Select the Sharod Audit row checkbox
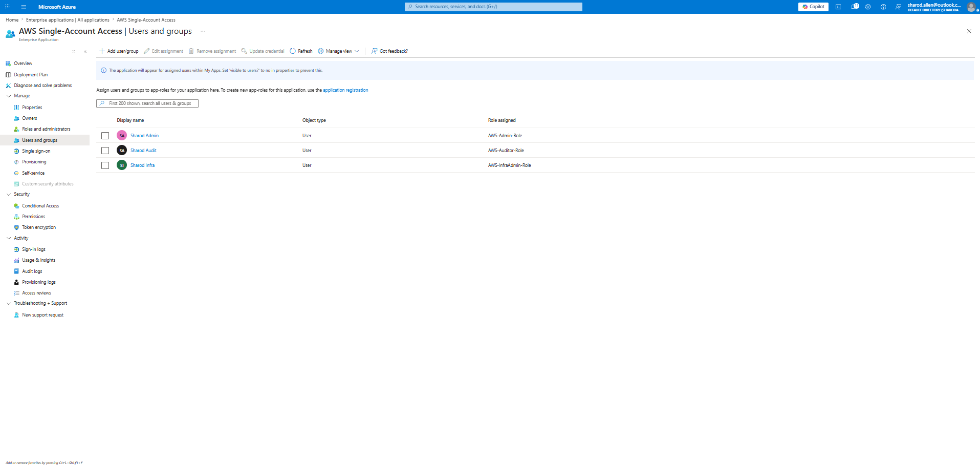This screenshot has height=465, width=980. pos(105,151)
